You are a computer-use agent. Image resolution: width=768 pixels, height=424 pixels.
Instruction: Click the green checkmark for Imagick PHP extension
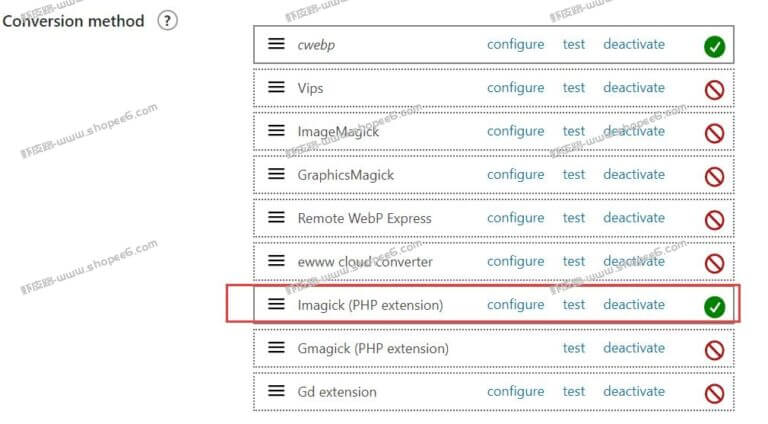[x=715, y=307]
